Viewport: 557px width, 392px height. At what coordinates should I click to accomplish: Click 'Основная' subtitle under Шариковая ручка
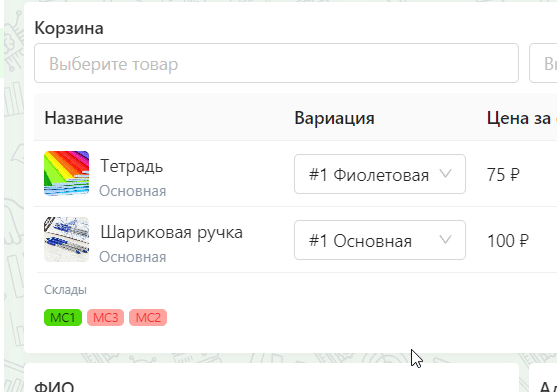pyautogui.click(x=133, y=257)
